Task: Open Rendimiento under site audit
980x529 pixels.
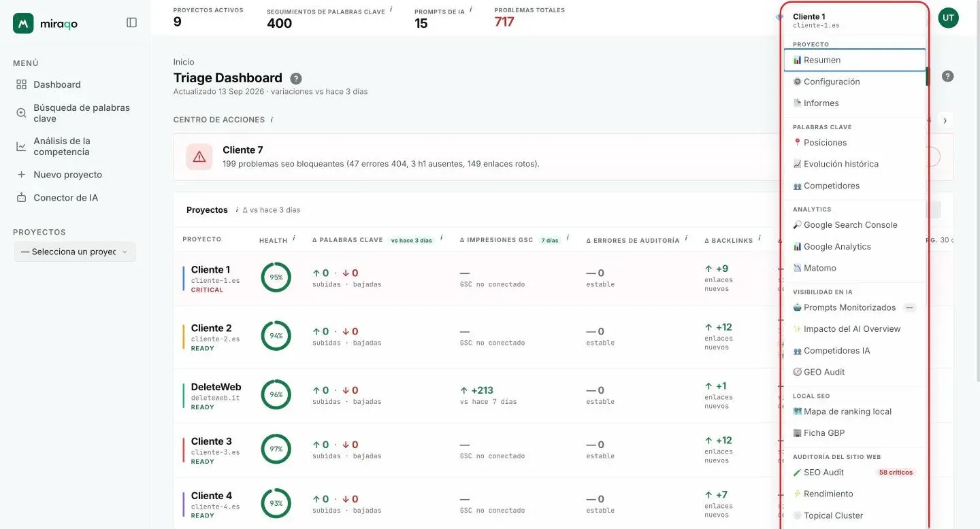Action: point(855,494)
